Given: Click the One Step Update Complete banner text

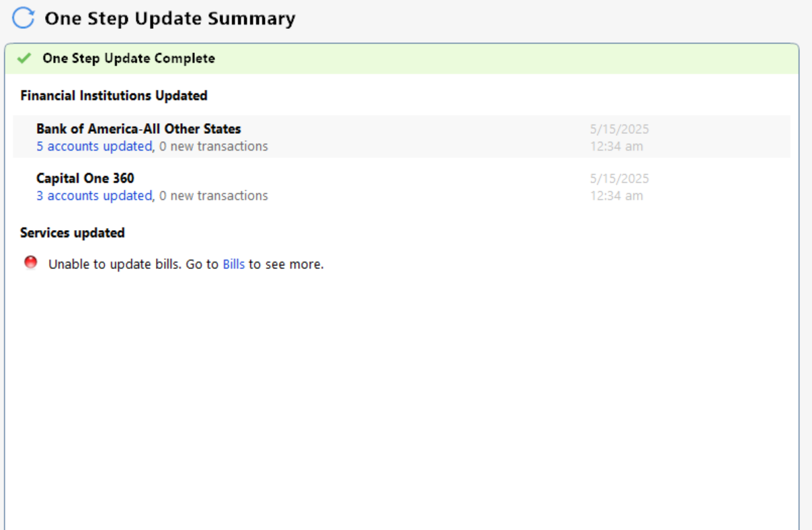Looking at the screenshot, I should tap(129, 59).
